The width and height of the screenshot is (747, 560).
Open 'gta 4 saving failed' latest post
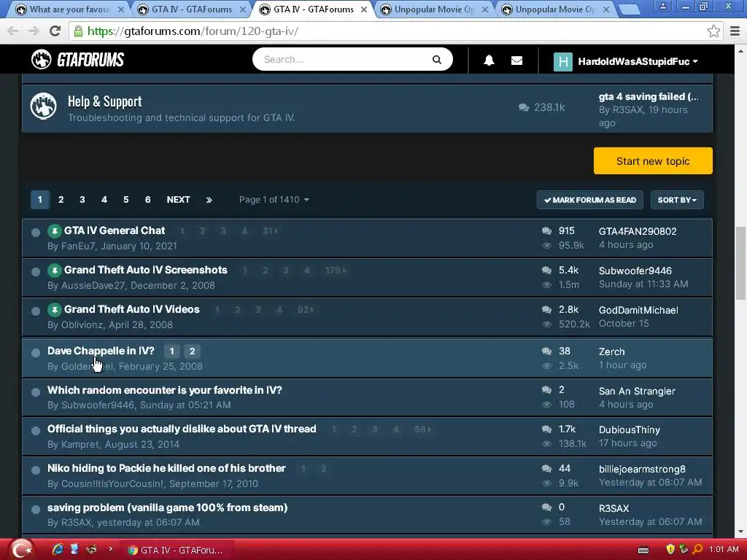[x=649, y=97]
